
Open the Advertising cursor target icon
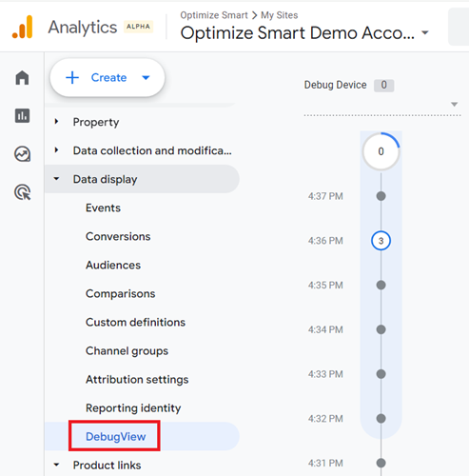23,192
